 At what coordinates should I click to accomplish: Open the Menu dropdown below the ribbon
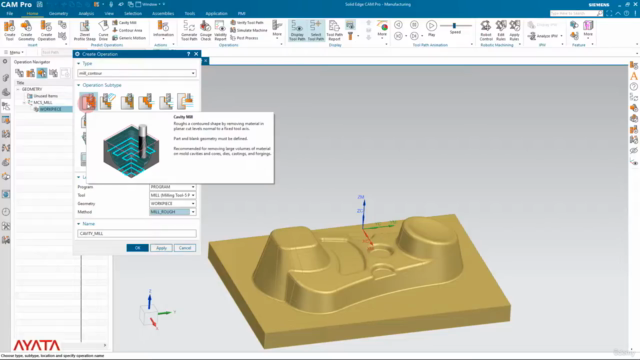tap(14, 52)
